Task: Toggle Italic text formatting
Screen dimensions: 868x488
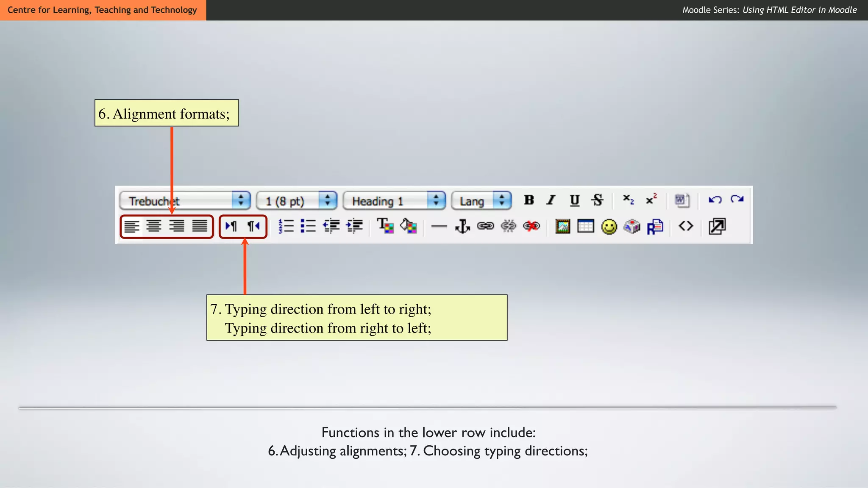Action: [x=551, y=200]
